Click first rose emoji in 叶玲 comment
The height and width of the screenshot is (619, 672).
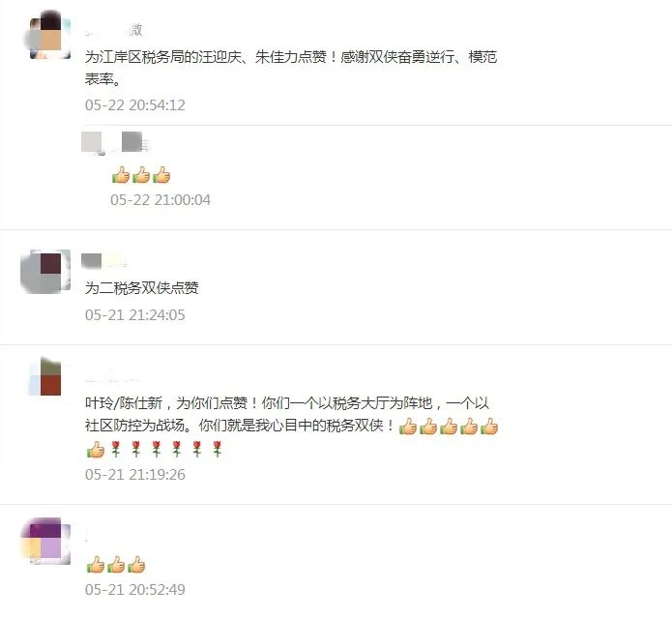pos(116,449)
